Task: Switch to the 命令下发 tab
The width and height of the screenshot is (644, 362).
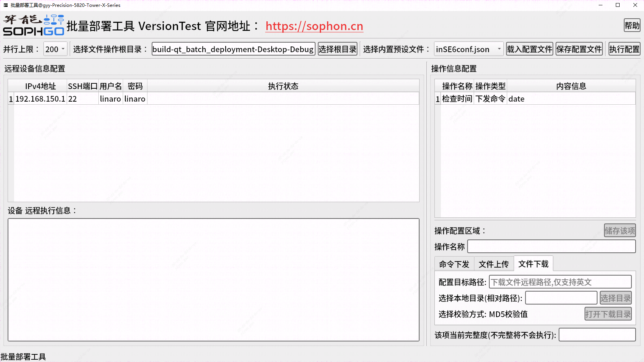Action: [454, 264]
